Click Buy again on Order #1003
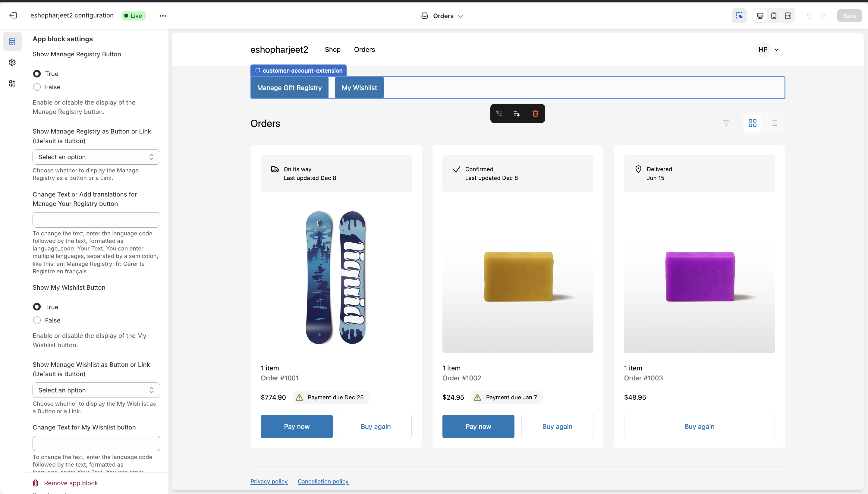Screen dimensions: 868x494 coord(699,426)
